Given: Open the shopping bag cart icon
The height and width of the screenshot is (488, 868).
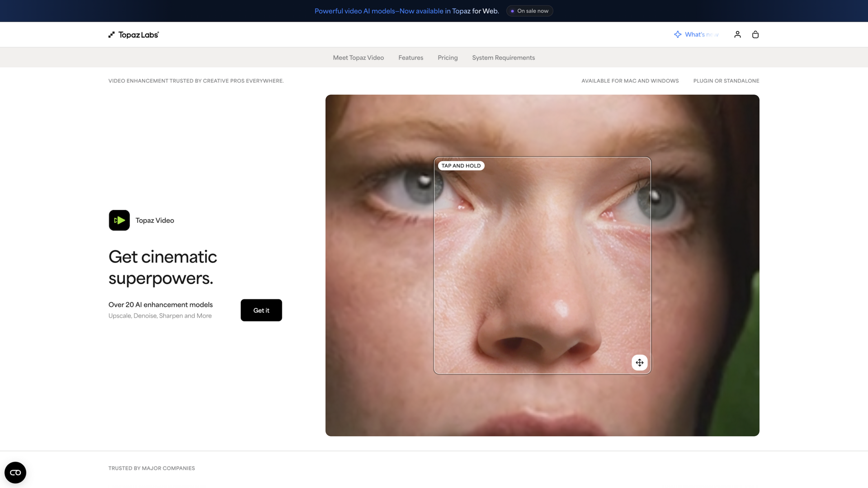Looking at the screenshot, I should tap(755, 34).
